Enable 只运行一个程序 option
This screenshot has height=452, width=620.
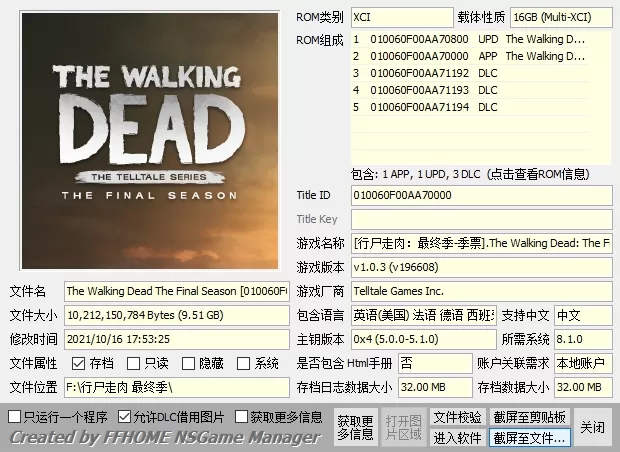click(15, 416)
